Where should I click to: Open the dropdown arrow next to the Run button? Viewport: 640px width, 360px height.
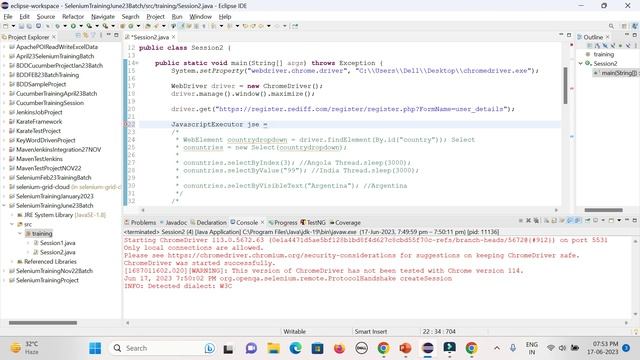(81, 26)
